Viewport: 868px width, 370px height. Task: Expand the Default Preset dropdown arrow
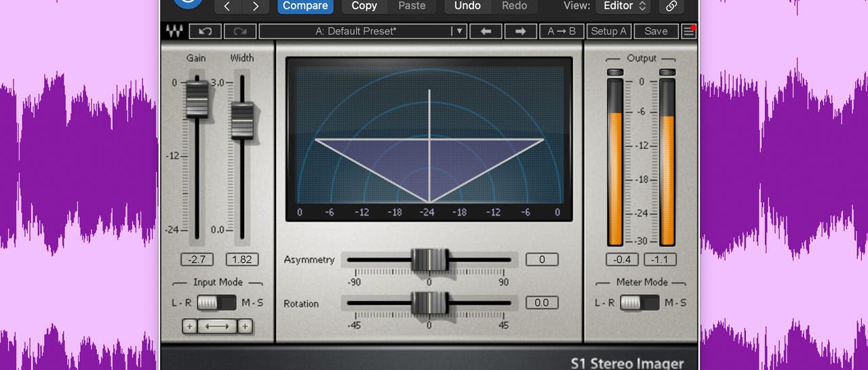(459, 31)
